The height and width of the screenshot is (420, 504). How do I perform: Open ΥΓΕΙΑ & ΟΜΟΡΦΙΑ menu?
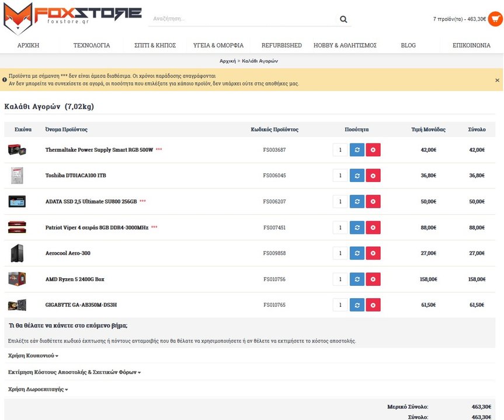[218, 45]
